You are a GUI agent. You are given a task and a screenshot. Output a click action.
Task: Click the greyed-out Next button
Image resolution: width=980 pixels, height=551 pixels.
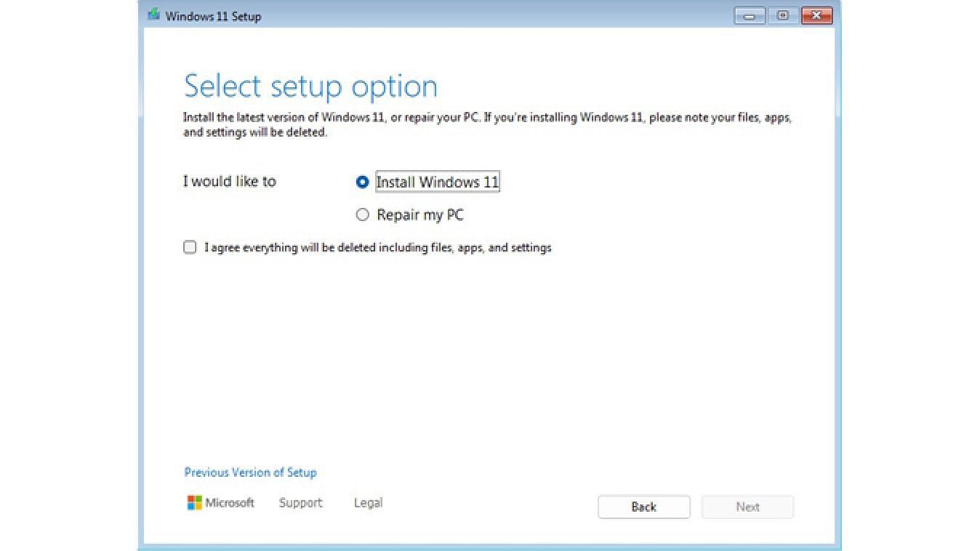pos(747,507)
